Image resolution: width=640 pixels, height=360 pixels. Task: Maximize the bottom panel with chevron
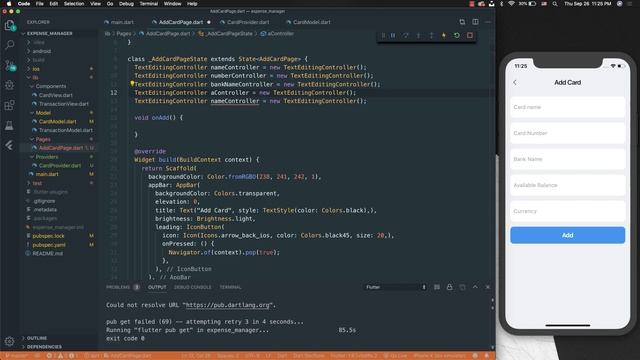point(475,287)
